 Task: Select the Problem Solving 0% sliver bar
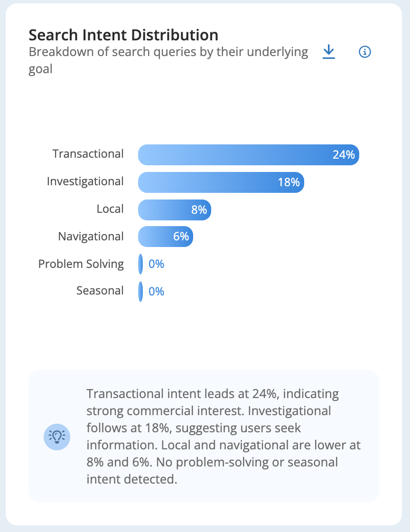point(140,264)
